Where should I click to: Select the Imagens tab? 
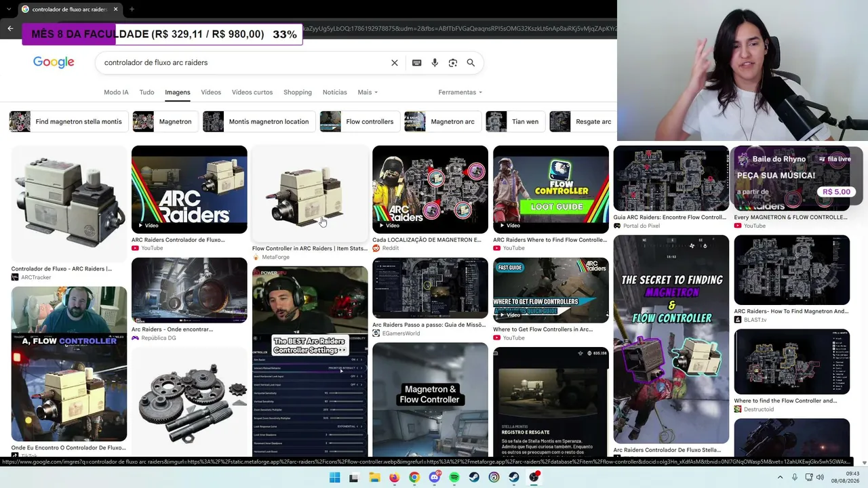click(x=178, y=92)
